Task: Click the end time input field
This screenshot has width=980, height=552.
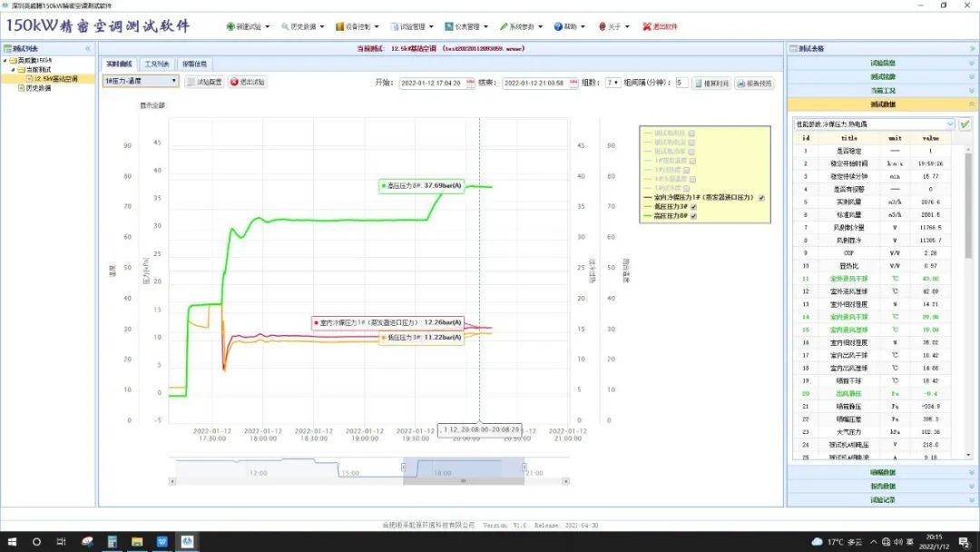Action: 535,84
